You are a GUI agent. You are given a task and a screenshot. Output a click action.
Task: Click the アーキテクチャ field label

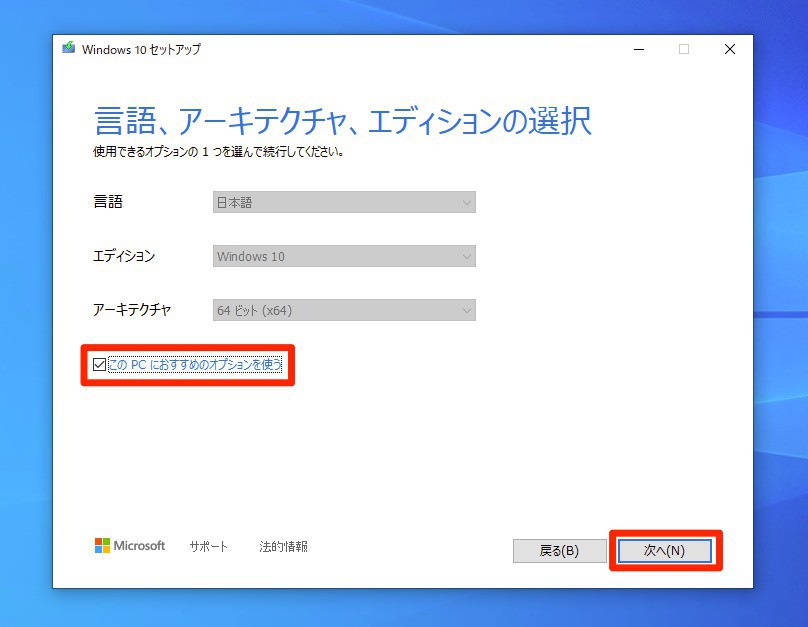pyautogui.click(x=132, y=310)
